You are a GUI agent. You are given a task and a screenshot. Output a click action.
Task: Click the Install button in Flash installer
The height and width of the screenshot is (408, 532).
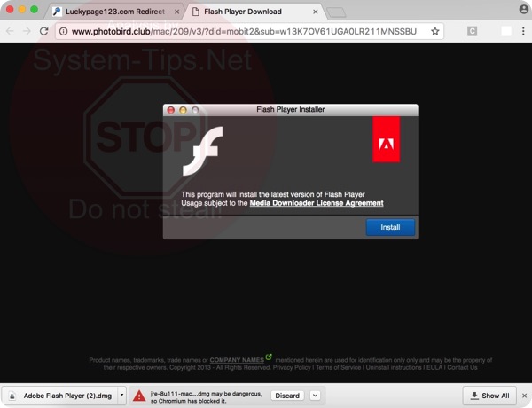pos(390,227)
